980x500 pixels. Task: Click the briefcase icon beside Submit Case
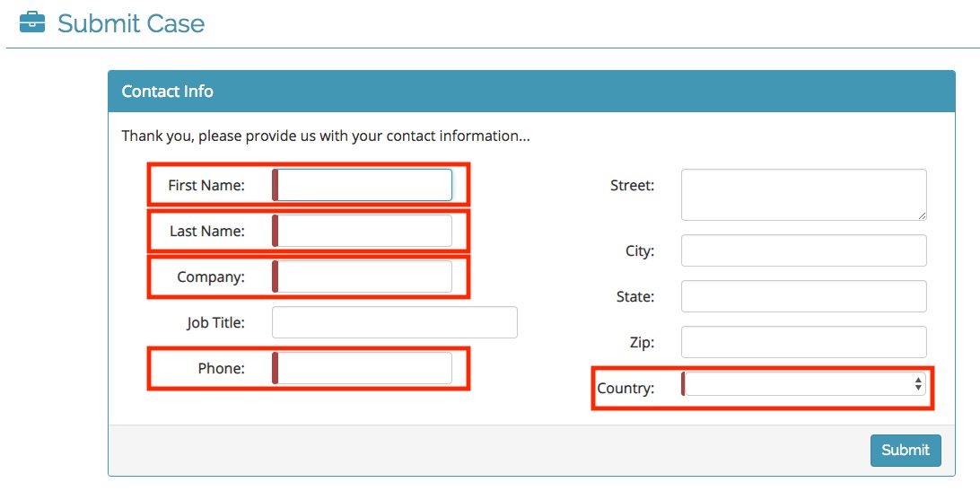pos(32,23)
